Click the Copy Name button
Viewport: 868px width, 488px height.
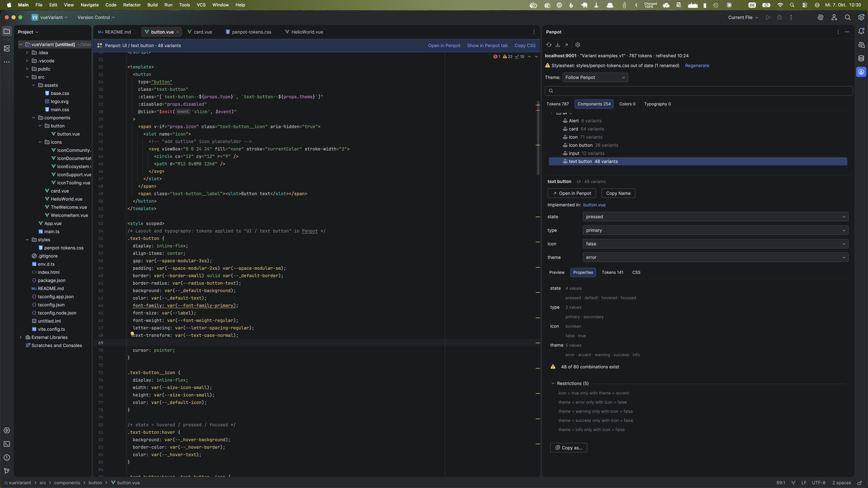(x=618, y=194)
